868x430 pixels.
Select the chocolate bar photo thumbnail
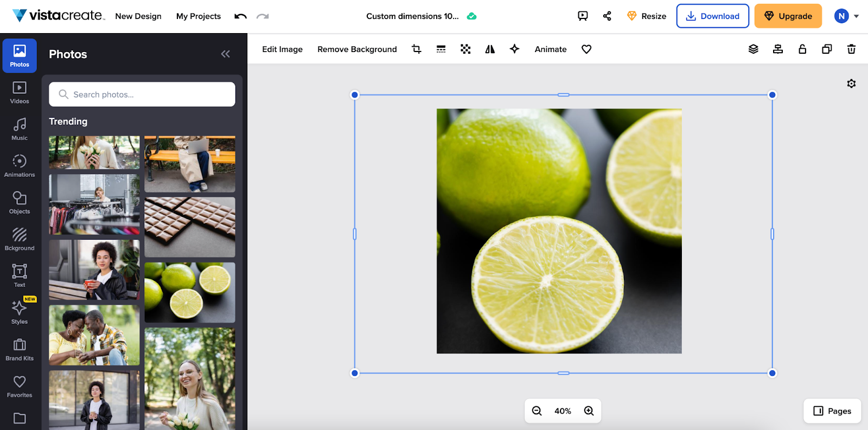tap(190, 227)
